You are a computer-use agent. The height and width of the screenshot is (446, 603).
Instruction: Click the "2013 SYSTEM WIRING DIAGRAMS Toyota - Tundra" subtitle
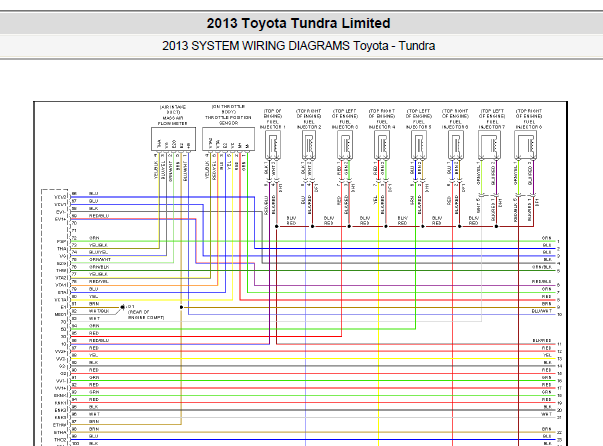pos(298,46)
